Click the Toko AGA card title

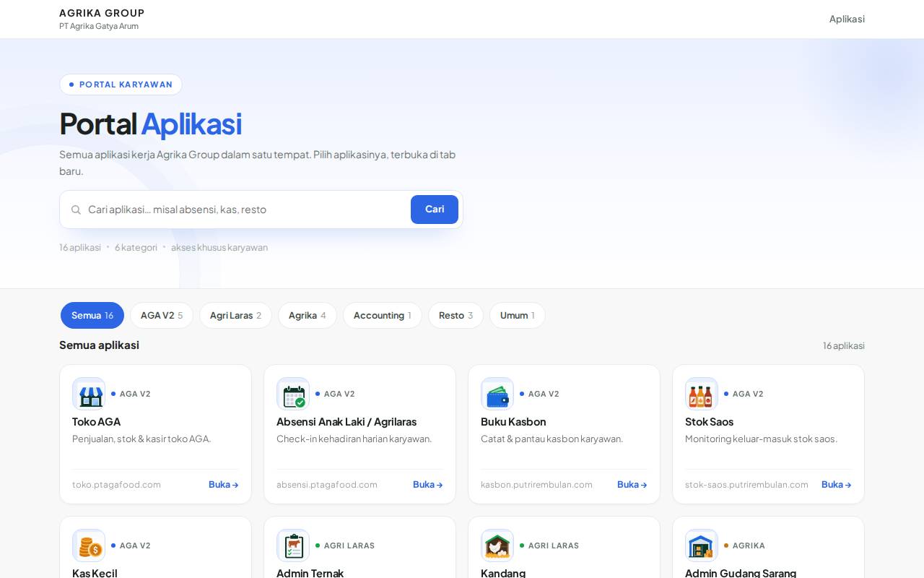(x=97, y=422)
